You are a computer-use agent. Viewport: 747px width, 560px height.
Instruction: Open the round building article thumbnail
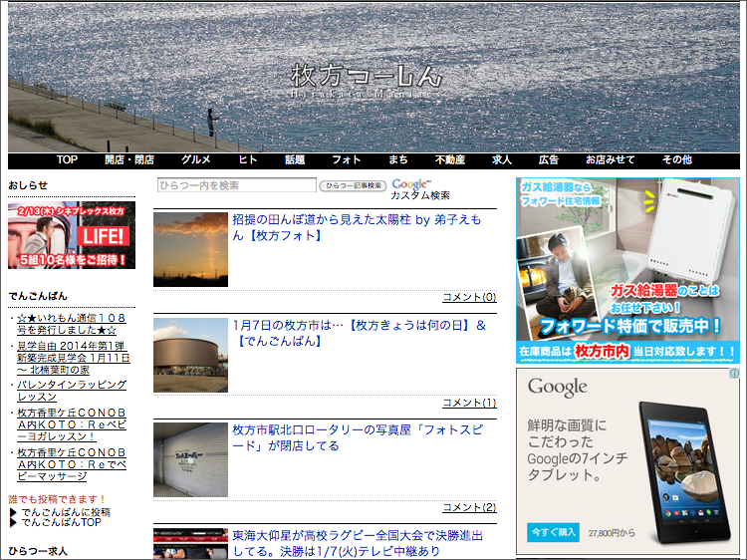tap(190, 355)
